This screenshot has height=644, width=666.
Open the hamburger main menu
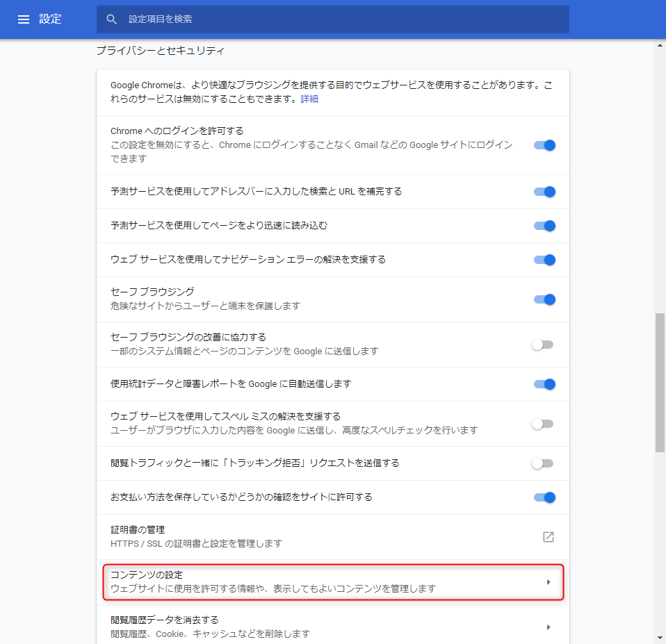pyautogui.click(x=24, y=19)
